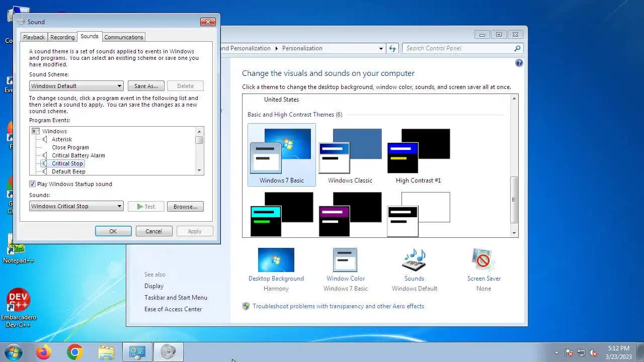Open the Embarcadero Dev-C++ desktop icon
644x362 pixels.
click(18, 308)
